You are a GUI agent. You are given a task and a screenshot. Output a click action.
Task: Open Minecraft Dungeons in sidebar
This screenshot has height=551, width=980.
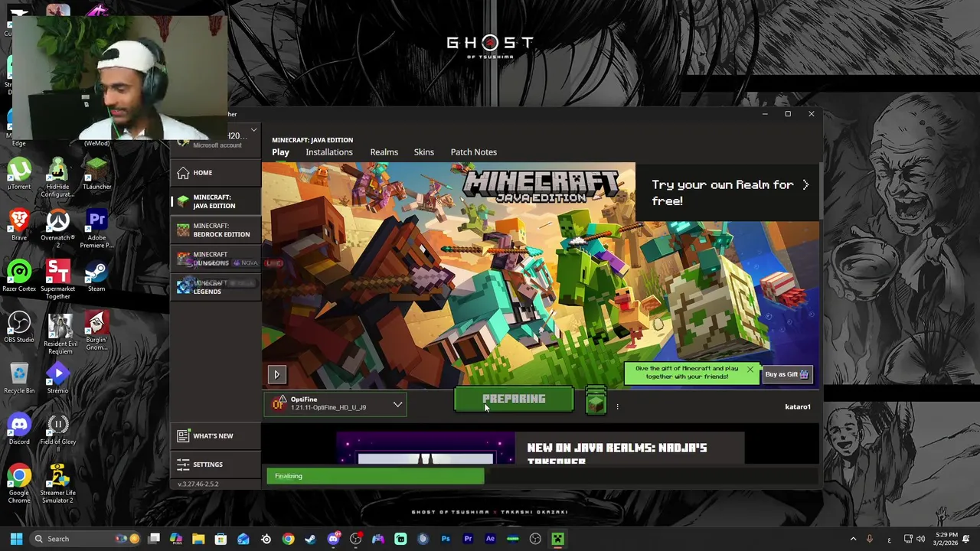coord(215,259)
